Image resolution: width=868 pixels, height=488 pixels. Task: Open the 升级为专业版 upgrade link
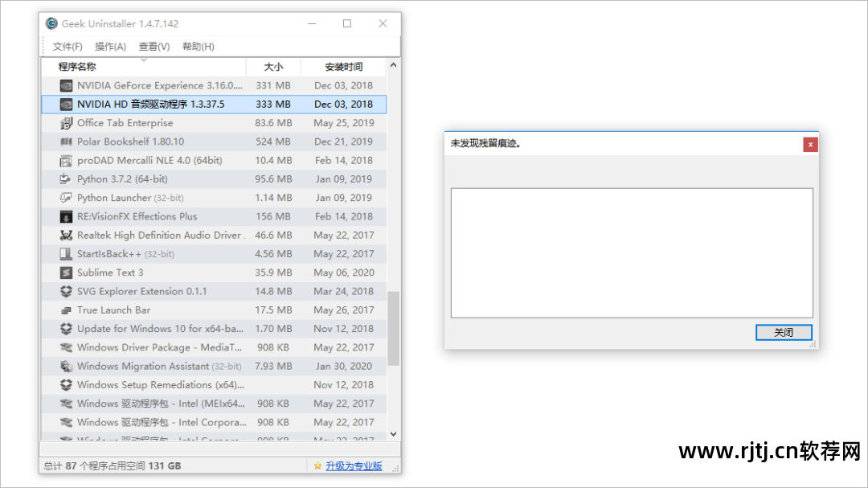[x=354, y=465]
